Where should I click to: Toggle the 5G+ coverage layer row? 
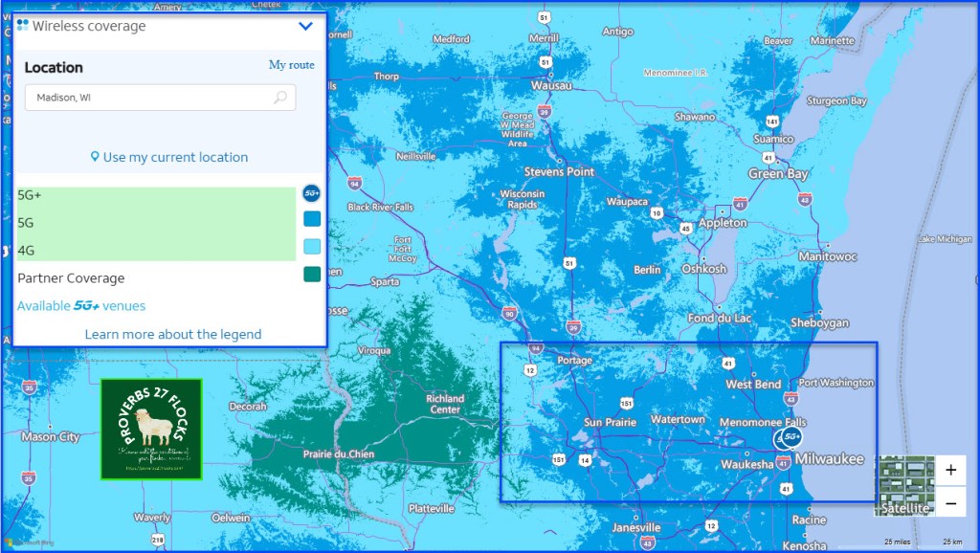coord(156,195)
